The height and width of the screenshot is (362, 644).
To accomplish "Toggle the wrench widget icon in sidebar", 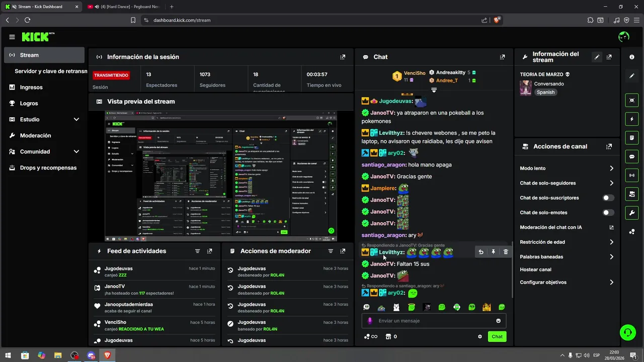I will 632,213.
